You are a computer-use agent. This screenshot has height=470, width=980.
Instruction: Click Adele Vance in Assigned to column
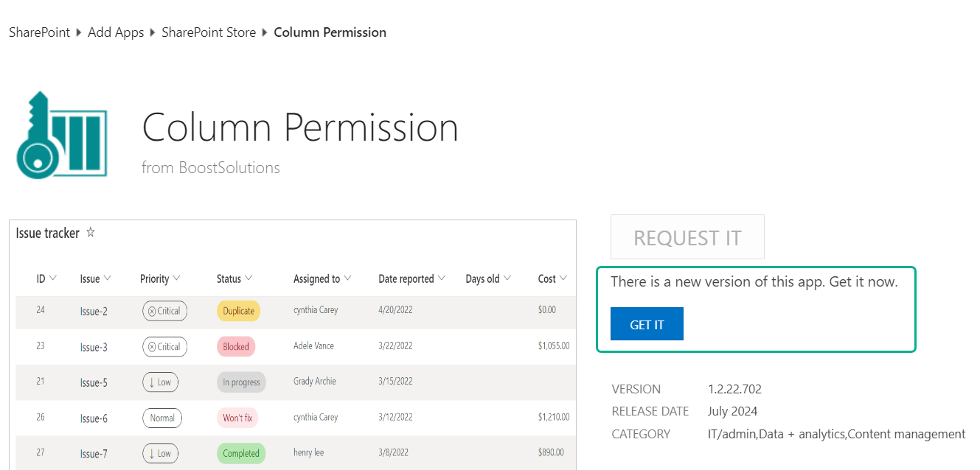point(313,346)
